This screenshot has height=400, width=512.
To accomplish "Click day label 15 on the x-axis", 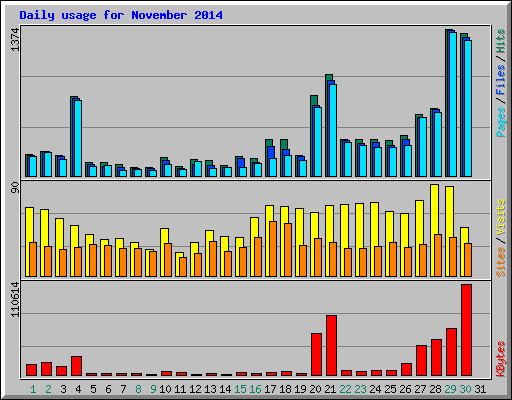I will point(240,389).
